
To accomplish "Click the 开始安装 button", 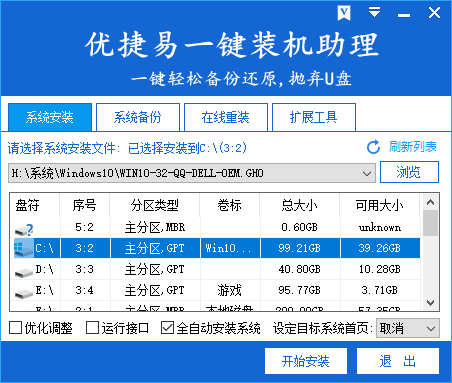I will tap(306, 361).
